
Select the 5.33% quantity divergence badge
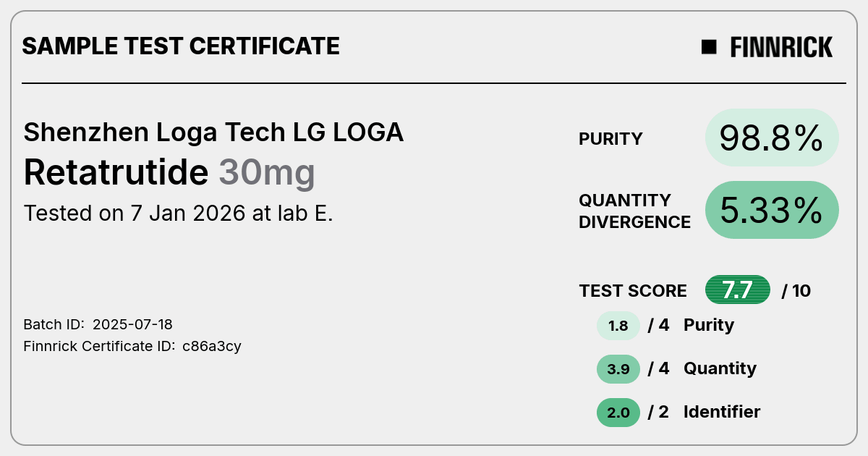772,210
